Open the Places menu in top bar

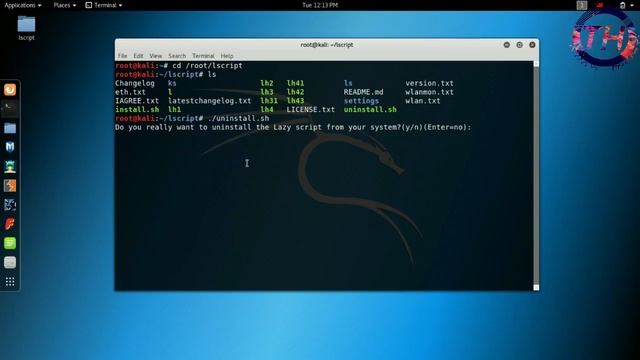tap(64, 5)
